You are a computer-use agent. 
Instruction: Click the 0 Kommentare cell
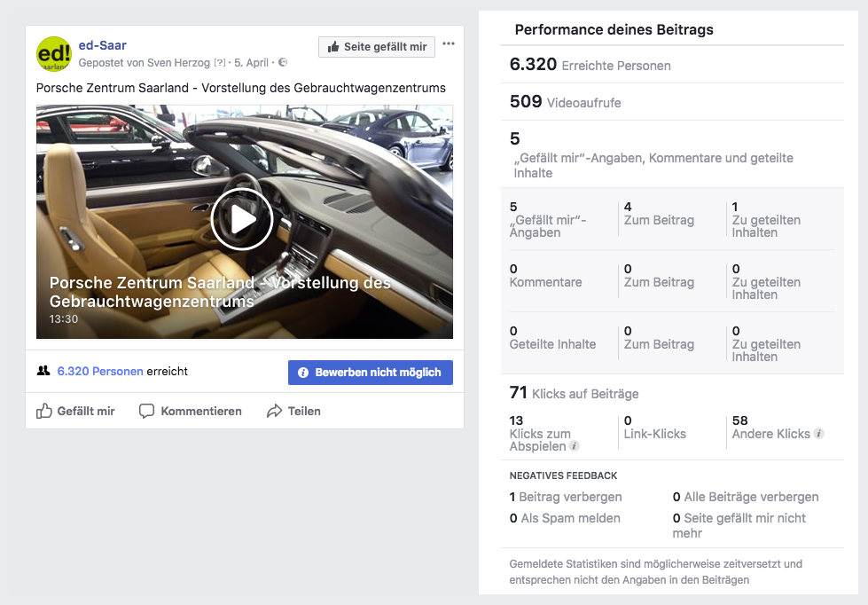click(x=546, y=276)
